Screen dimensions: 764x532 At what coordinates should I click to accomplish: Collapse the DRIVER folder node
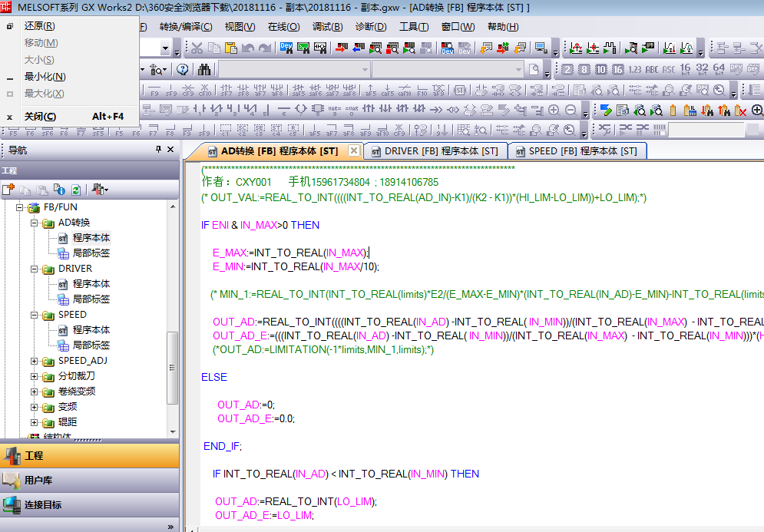coord(35,269)
